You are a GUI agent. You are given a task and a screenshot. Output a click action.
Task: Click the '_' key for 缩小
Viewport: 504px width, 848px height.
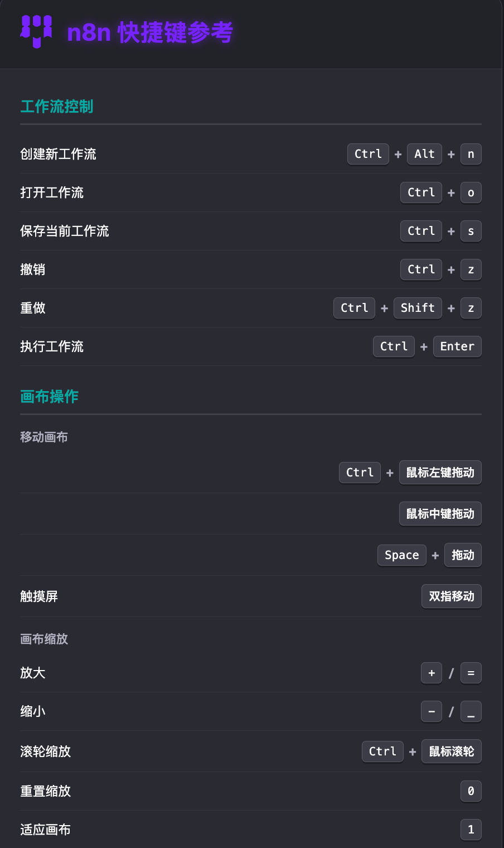(471, 711)
